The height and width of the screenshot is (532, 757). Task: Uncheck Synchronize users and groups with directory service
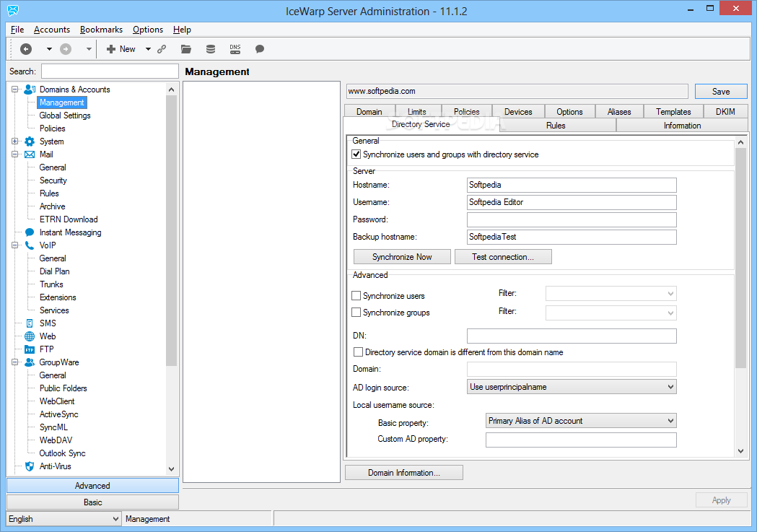pos(356,154)
